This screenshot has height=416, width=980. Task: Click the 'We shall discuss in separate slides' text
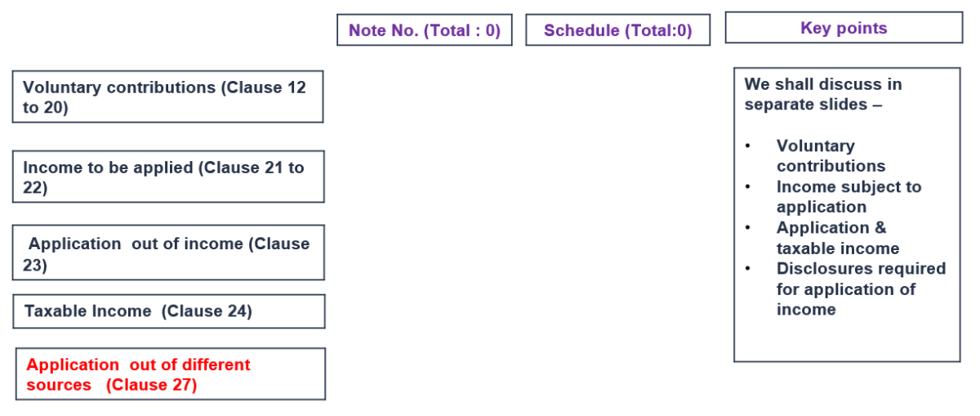tap(823, 94)
